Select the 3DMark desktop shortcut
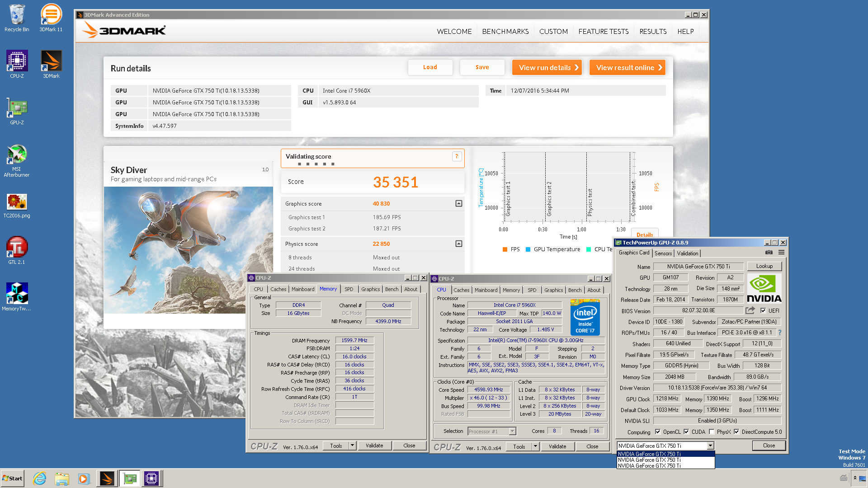The image size is (868, 488). point(51,64)
